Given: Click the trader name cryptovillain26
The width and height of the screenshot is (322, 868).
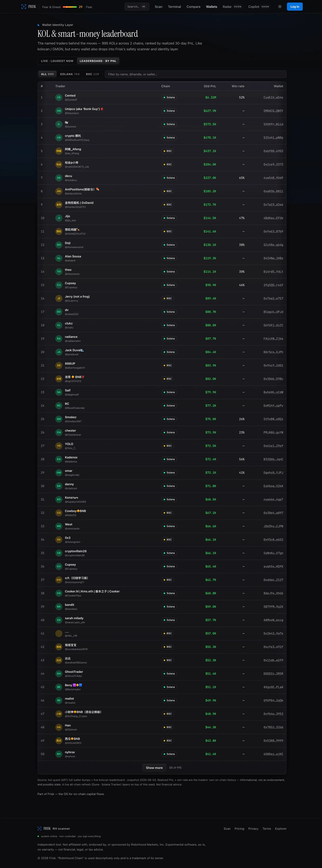Looking at the screenshot, I should [x=76, y=551].
